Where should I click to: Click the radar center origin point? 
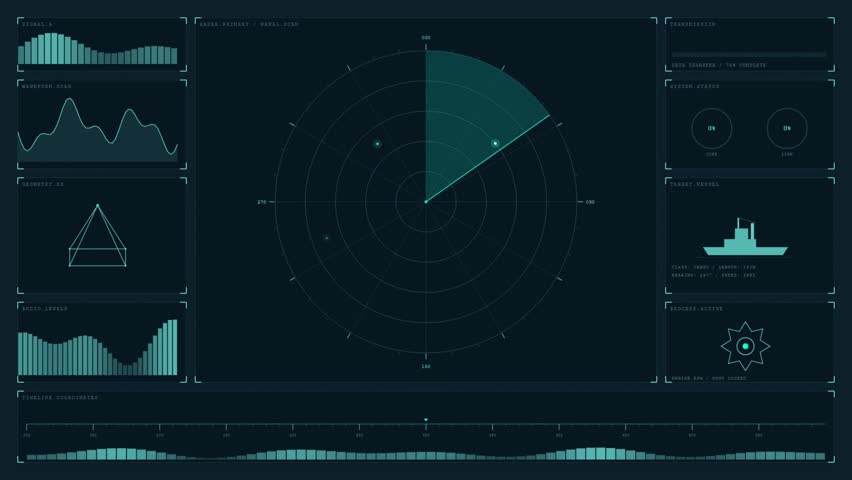(x=425, y=202)
